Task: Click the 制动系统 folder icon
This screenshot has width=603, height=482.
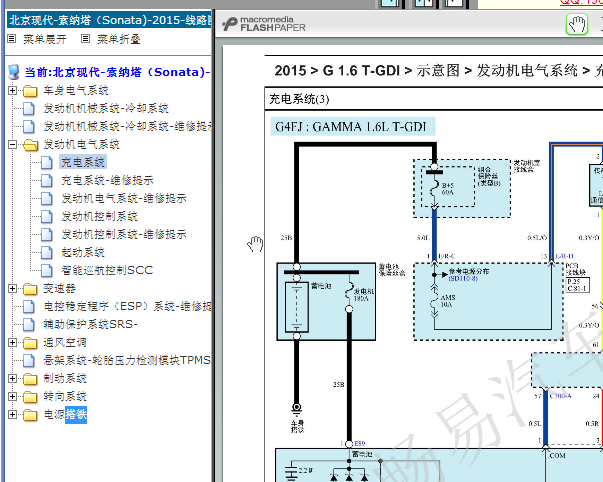Action: 30,379
